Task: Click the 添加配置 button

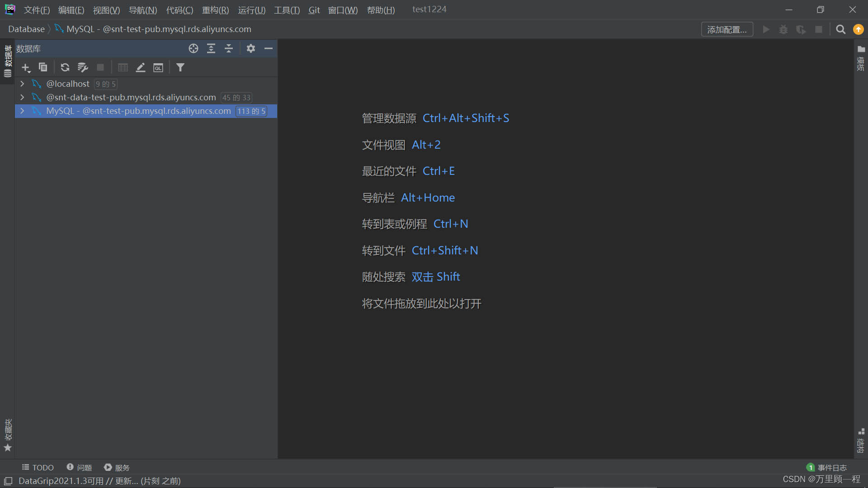Action: (726, 29)
